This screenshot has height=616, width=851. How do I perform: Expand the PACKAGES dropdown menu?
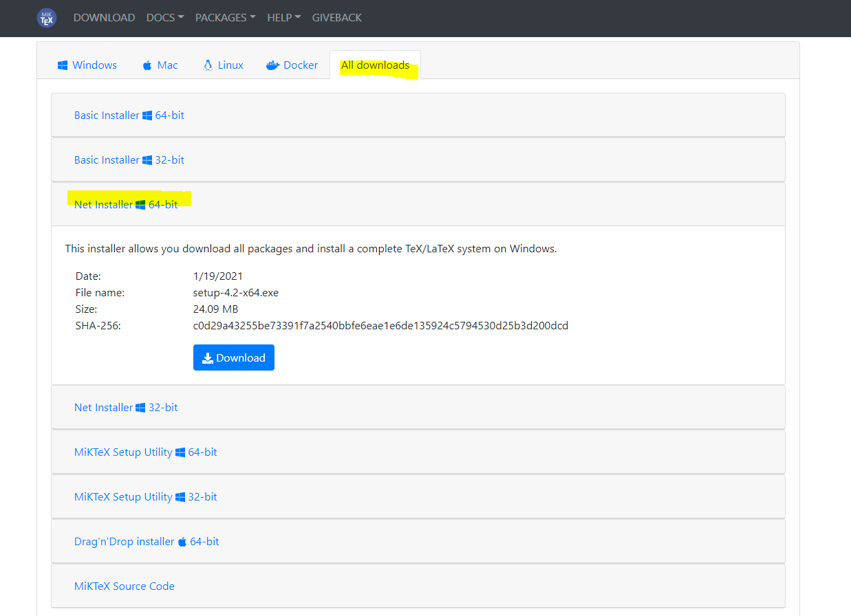point(226,18)
